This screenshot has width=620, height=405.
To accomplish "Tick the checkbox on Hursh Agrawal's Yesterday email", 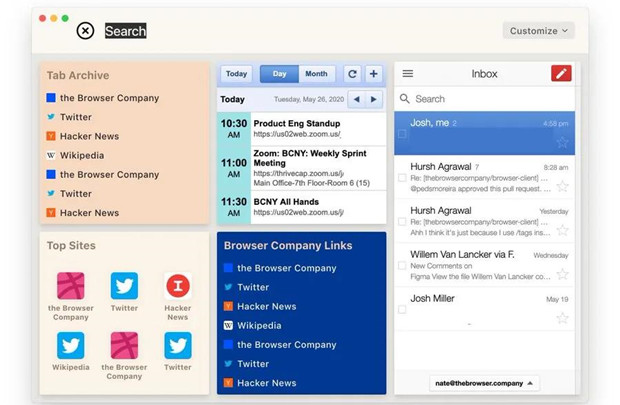I will coord(402,221).
